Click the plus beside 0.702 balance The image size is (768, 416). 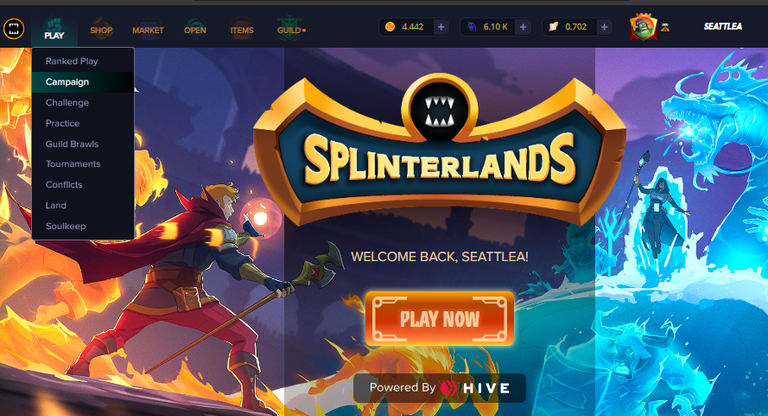[x=604, y=27]
